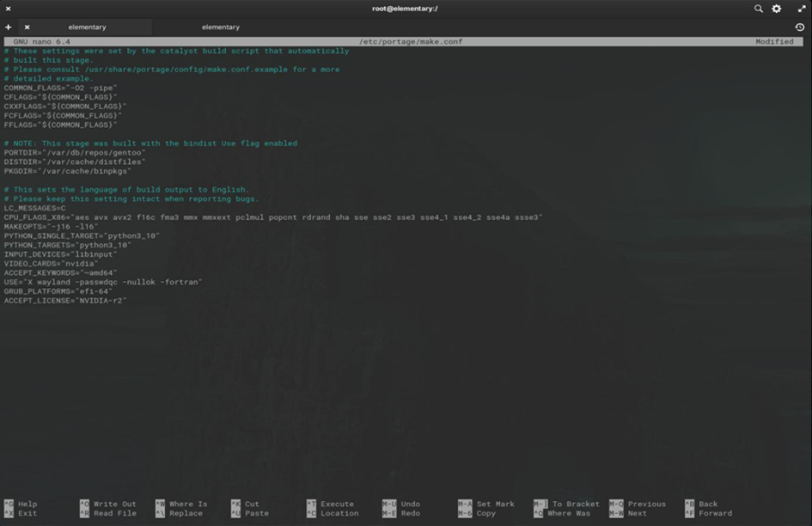Open terminal settings gear menu
This screenshot has width=812, height=526.
tap(777, 9)
